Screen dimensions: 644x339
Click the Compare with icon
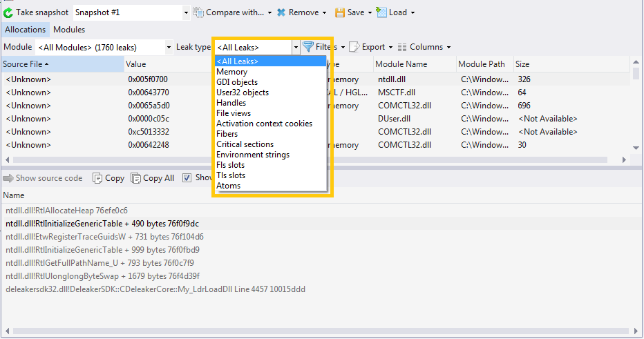[x=199, y=12]
